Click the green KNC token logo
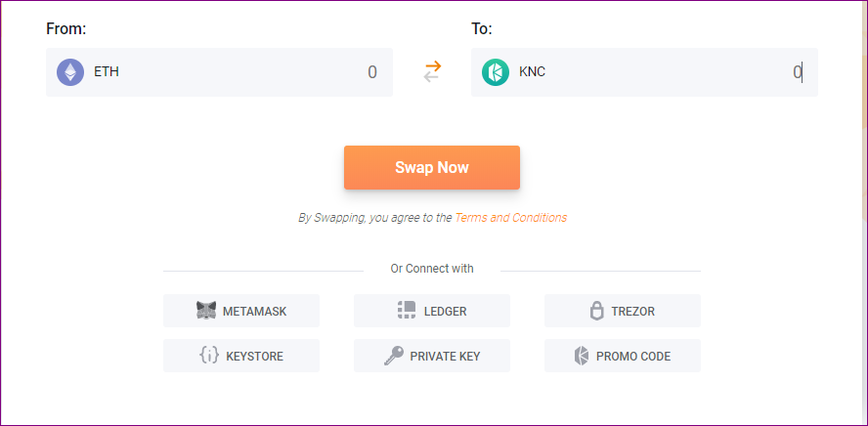 pyautogui.click(x=496, y=72)
